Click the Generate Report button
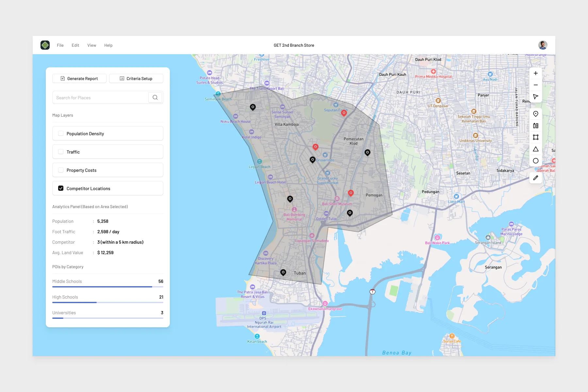This screenshot has width=588, height=392. click(79, 78)
